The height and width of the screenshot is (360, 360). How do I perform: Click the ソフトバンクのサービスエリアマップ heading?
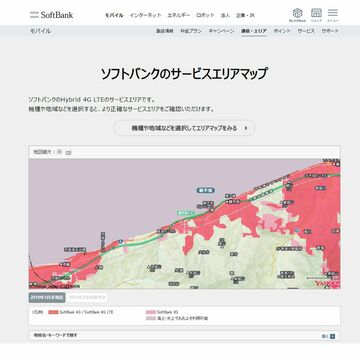tap(184, 74)
